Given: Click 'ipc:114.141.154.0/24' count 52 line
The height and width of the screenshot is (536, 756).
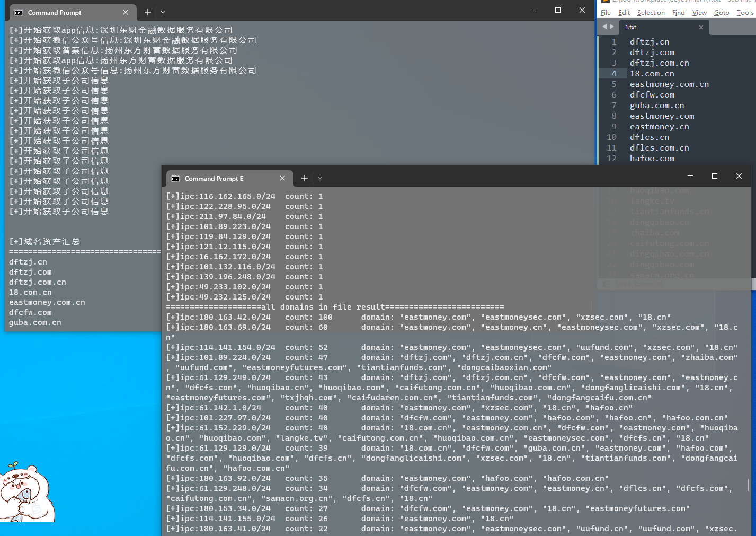Looking at the screenshot, I should pos(452,347).
